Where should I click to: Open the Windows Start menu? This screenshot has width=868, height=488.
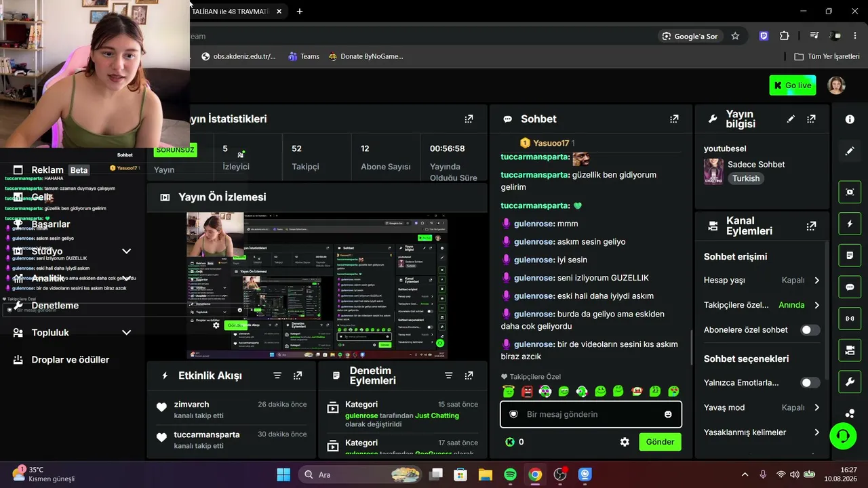[283, 474]
